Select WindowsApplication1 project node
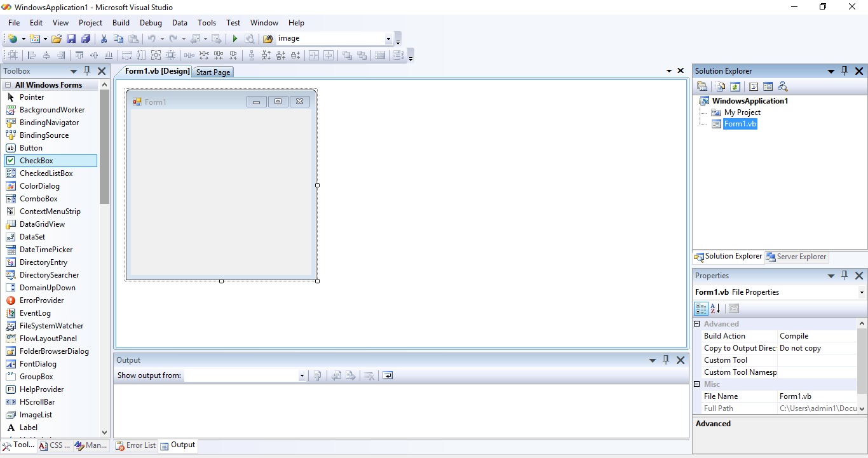 pyautogui.click(x=750, y=100)
